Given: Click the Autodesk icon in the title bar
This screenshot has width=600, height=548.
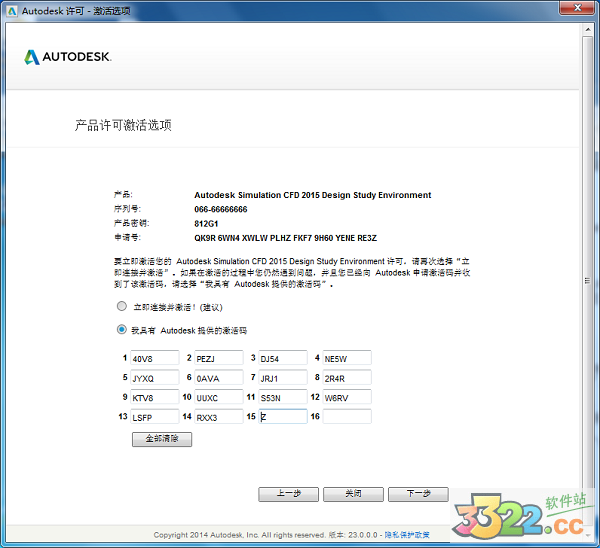Looking at the screenshot, I should pyautogui.click(x=12, y=11).
